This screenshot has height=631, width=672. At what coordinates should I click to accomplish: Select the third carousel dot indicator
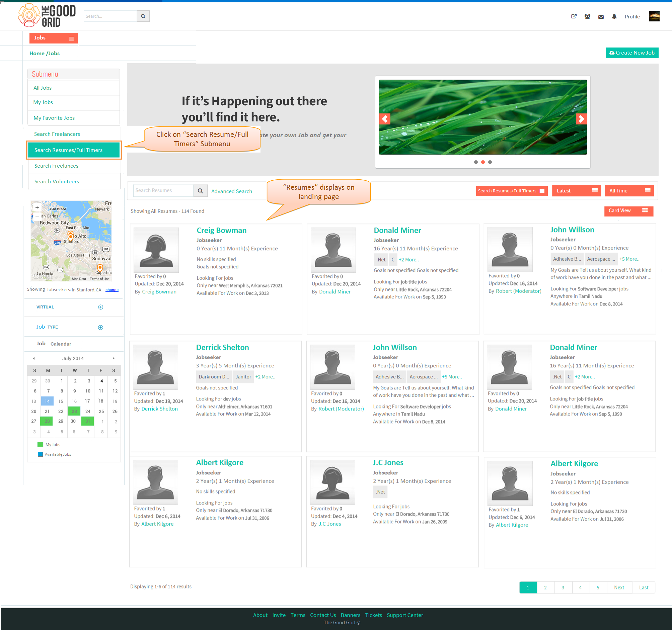coord(490,162)
